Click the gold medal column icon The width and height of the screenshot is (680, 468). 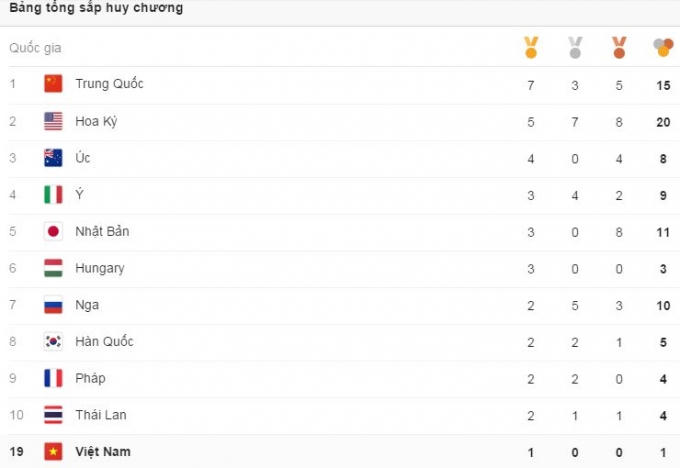coord(531,47)
